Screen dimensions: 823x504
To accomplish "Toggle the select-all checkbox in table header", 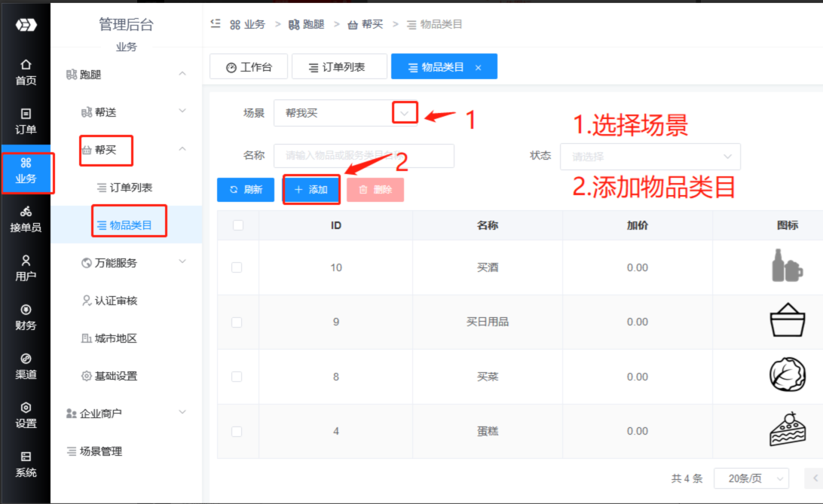I will pyautogui.click(x=238, y=225).
